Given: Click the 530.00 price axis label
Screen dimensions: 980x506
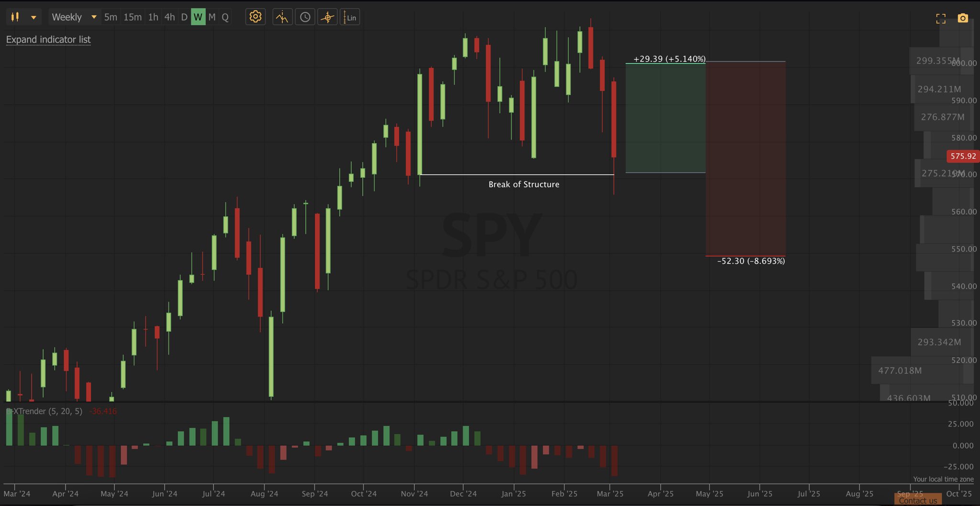Looking at the screenshot, I should [964, 323].
